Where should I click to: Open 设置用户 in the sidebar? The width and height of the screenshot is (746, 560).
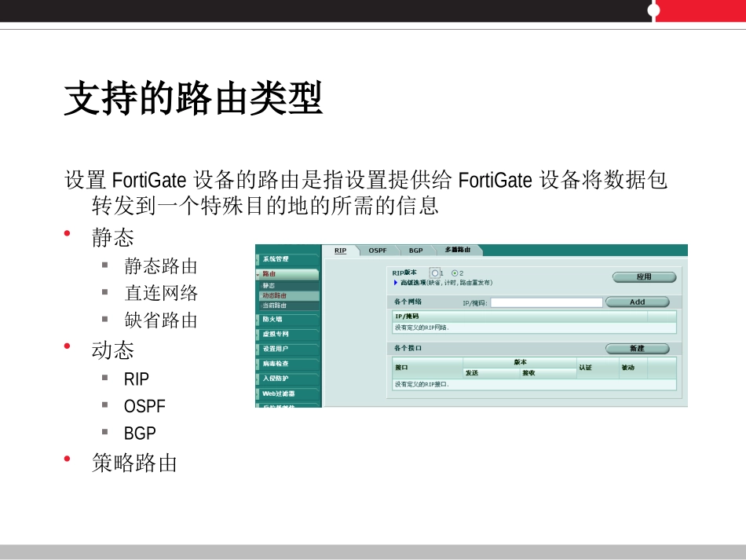click(x=287, y=349)
